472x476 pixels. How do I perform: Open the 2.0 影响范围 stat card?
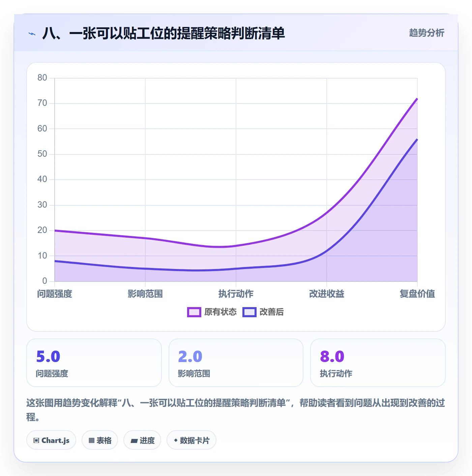(236, 363)
